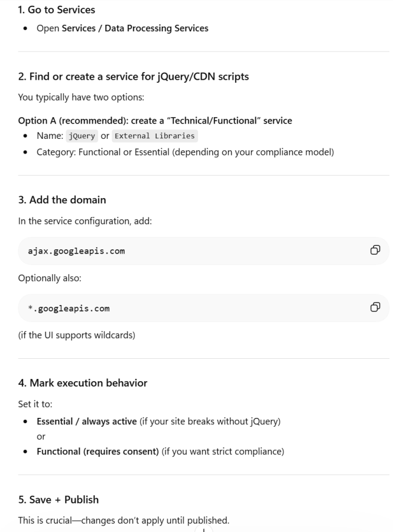The image size is (393, 532).
Task: Click the 'Functional (requires consent)' bold text
Action: [98, 452]
